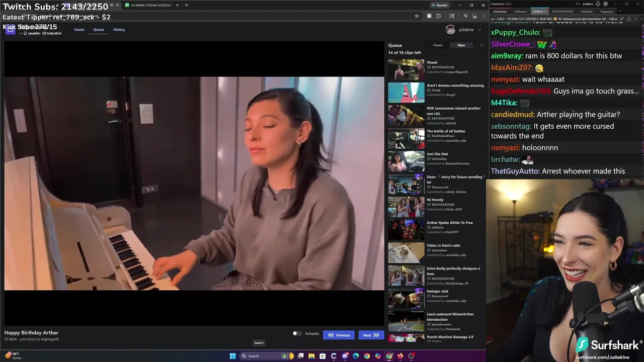Select the 'Ni Howdy' clip

coord(406,207)
